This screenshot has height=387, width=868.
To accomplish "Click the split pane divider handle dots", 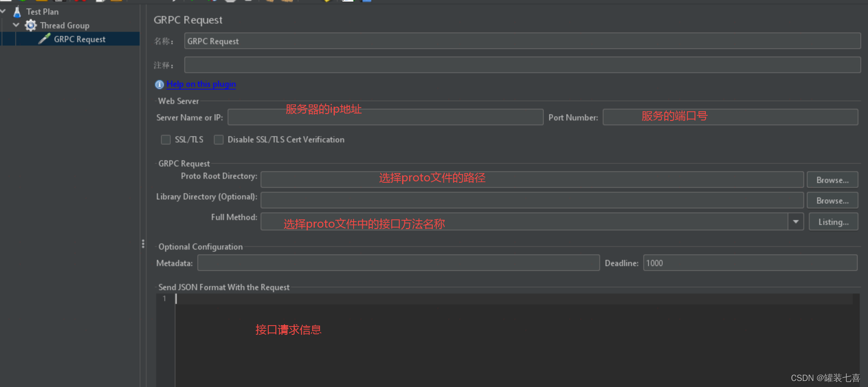I will point(143,244).
